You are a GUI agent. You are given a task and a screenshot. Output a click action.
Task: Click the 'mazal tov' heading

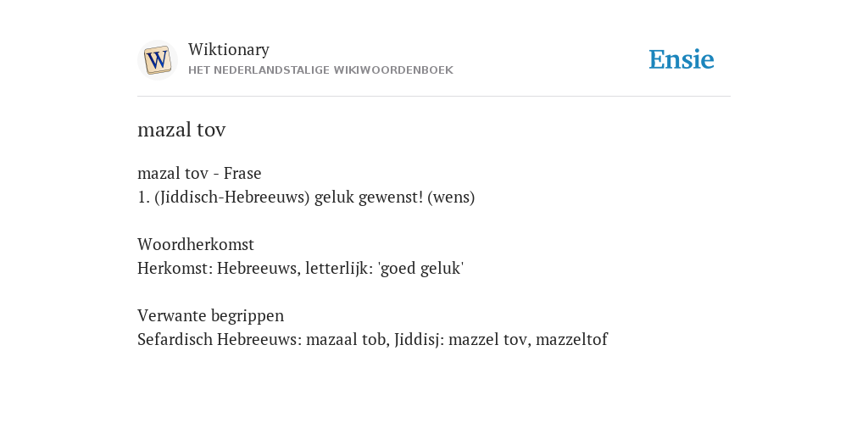pos(181,130)
